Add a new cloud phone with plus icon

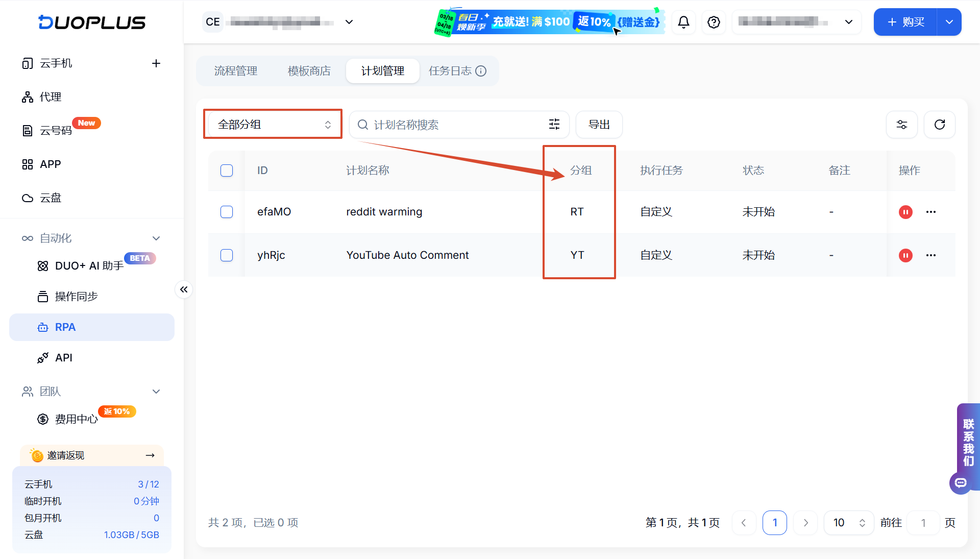pyautogui.click(x=156, y=63)
